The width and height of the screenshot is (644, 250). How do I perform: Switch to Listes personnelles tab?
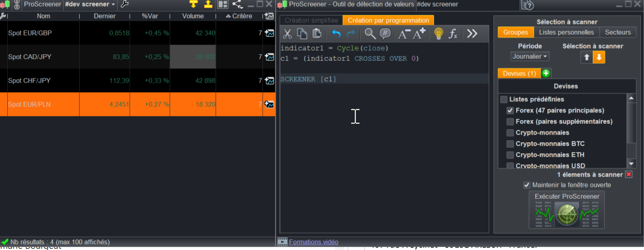(567, 32)
